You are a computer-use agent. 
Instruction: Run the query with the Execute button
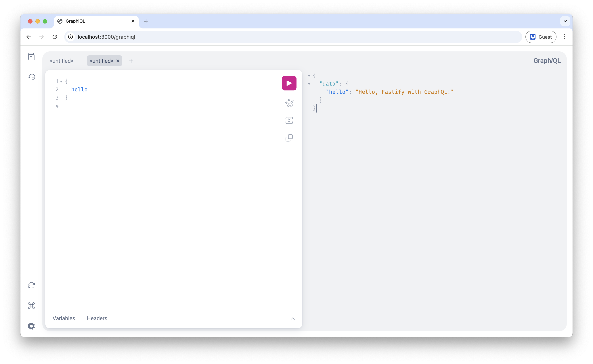pyautogui.click(x=289, y=83)
